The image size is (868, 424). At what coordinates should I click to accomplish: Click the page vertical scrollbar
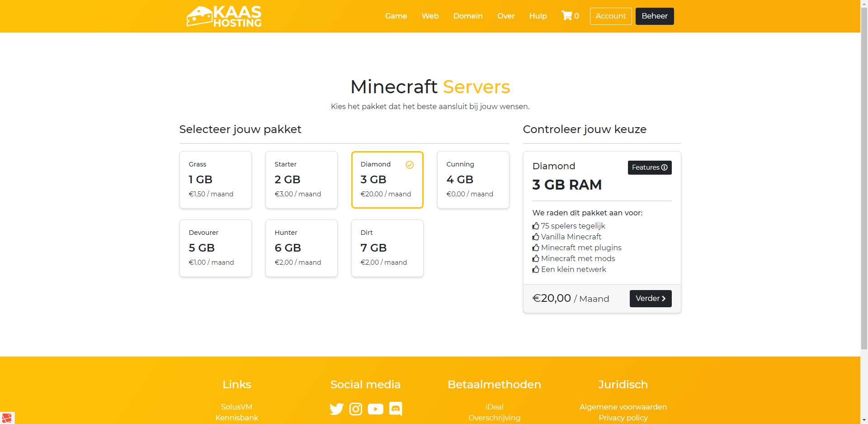(x=864, y=181)
